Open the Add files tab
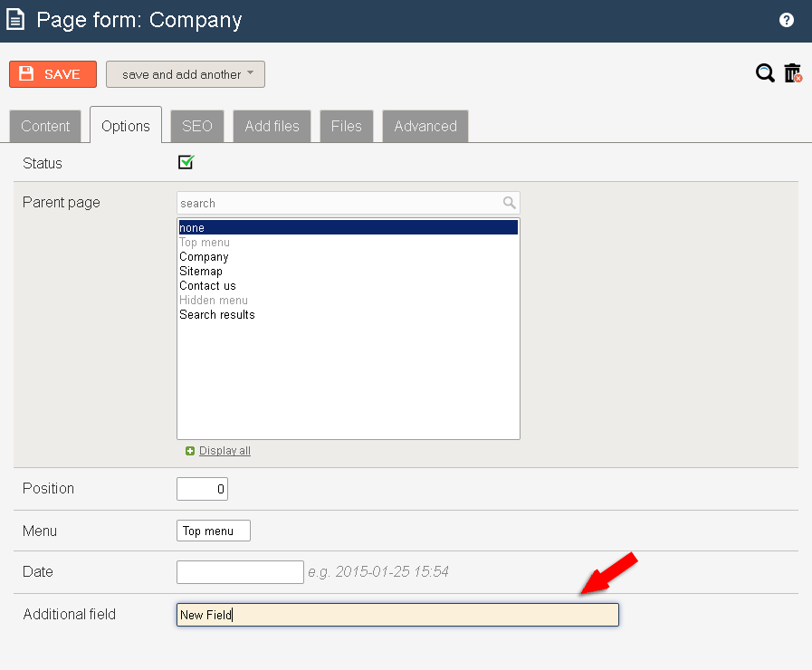This screenshot has height=670, width=812. click(272, 126)
